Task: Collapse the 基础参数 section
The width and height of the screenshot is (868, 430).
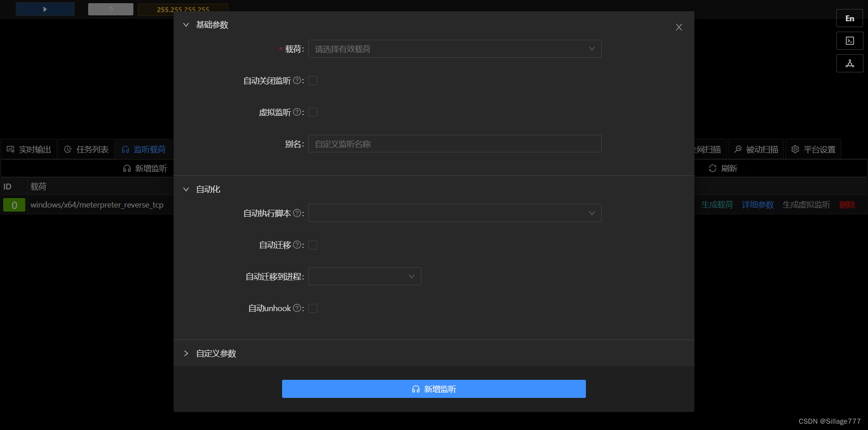Action: click(x=186, y=25)
